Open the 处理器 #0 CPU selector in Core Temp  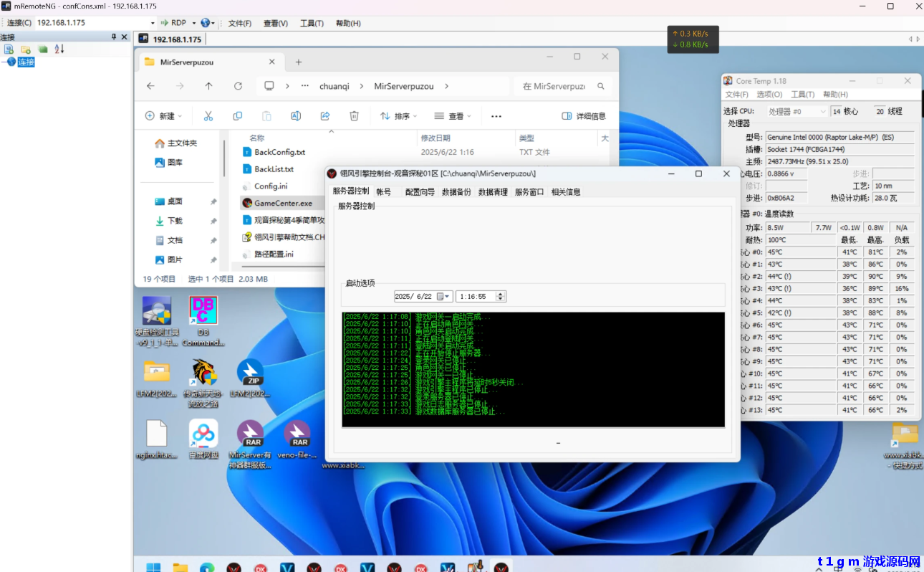pos(797,110)
